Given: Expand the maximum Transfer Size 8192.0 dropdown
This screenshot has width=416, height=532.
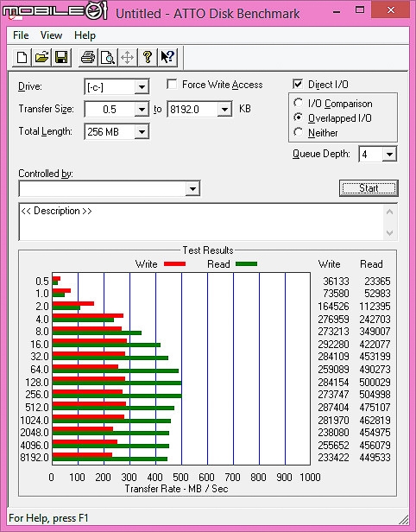Looking at the screenshot, I should (224, 109).
